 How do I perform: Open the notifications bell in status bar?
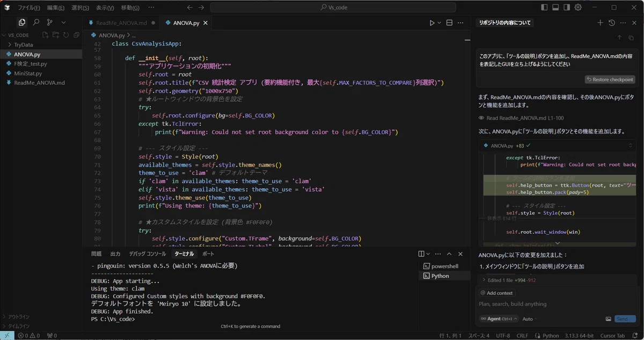pyautogui.click(x=634, y=336)
